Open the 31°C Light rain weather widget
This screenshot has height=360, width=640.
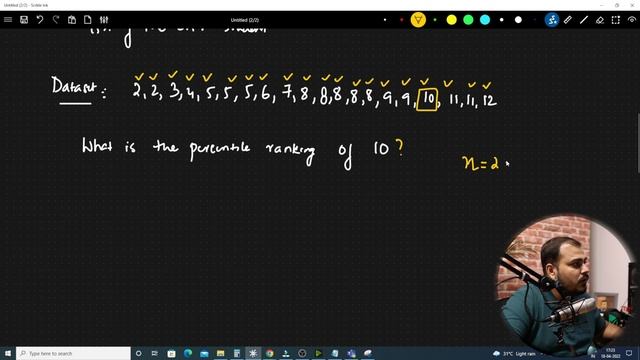click(x=514, y=353)
